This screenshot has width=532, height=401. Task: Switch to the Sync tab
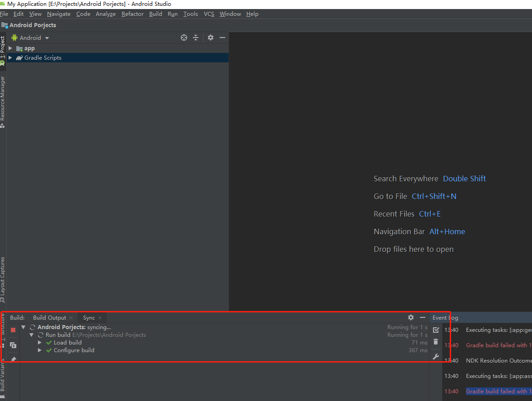[89, 317]
